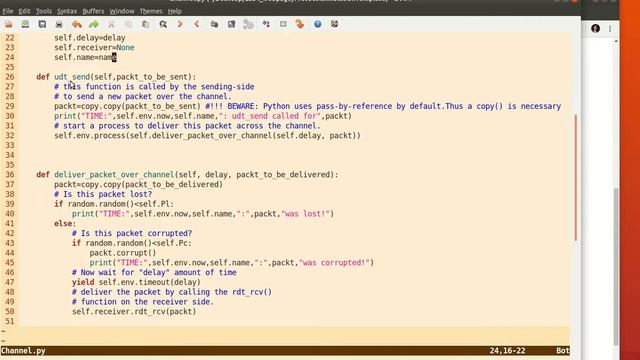Viewport: 640px width, 360px height.
Task: Click the packt=copy.copy(packt_to_be_delivered) line
Action: tap(138, 185)
